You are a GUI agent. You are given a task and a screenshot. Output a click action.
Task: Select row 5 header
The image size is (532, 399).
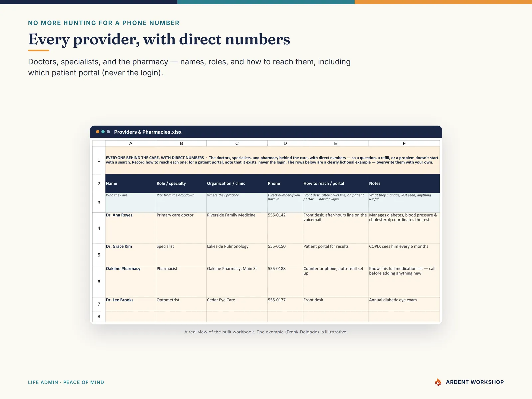99,255
